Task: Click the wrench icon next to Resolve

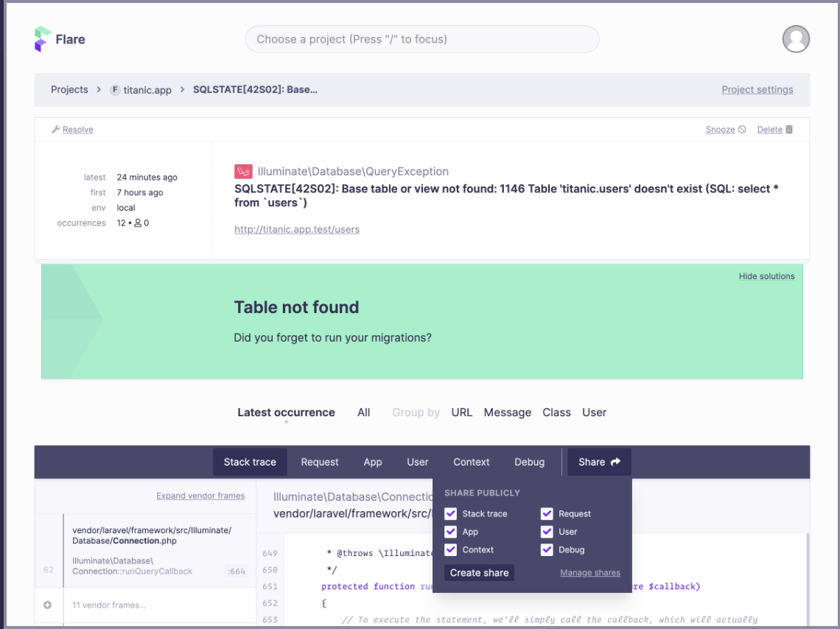Action: pos(55,129)
